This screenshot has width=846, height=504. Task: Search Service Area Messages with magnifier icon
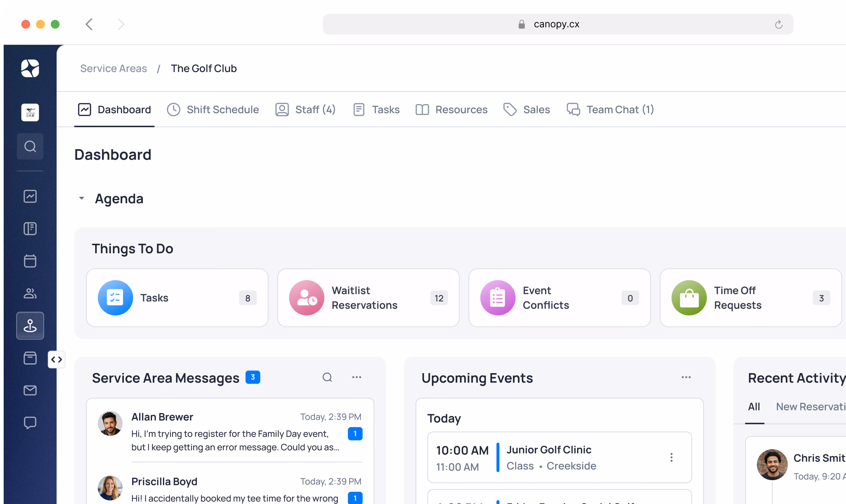(327, 377)
